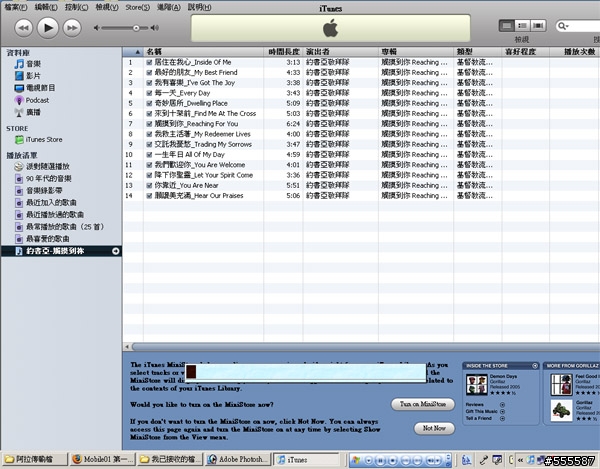Uncheck the Trading My Sorrows checkbox
This screenshot has width=600, height=469.
click(149, 144)
